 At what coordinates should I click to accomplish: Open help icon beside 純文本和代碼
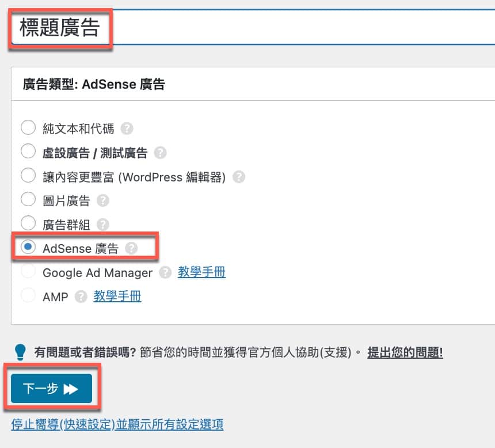coord(127,128)
